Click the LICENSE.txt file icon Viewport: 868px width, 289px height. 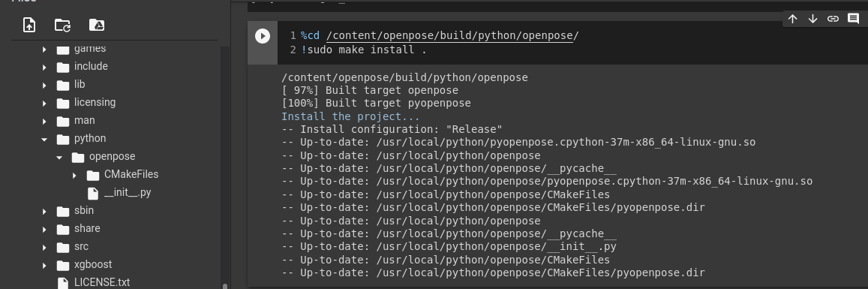(x=63, y=283)
